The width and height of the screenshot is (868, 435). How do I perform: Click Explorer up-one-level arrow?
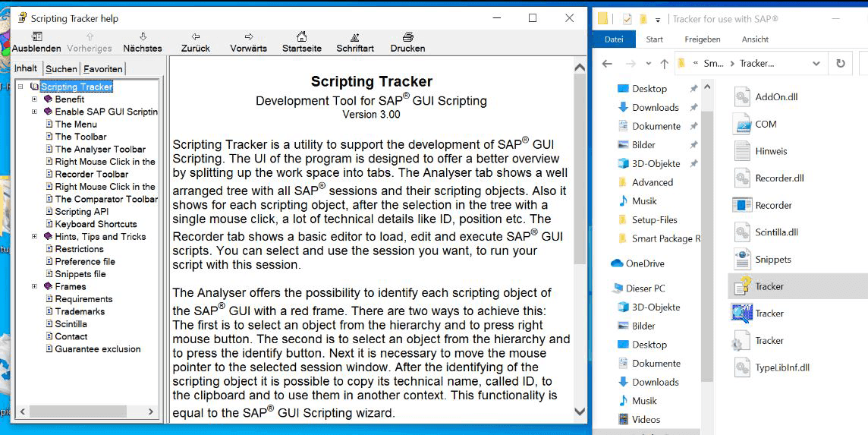[665, 64]
